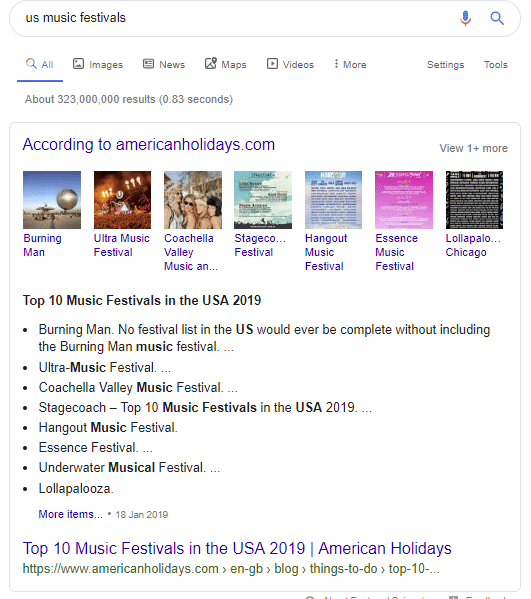The height and width of the screenshot is (599, 531).
Task: Select the All results tab
Action: pyautogui.click(x=40, y=64)
